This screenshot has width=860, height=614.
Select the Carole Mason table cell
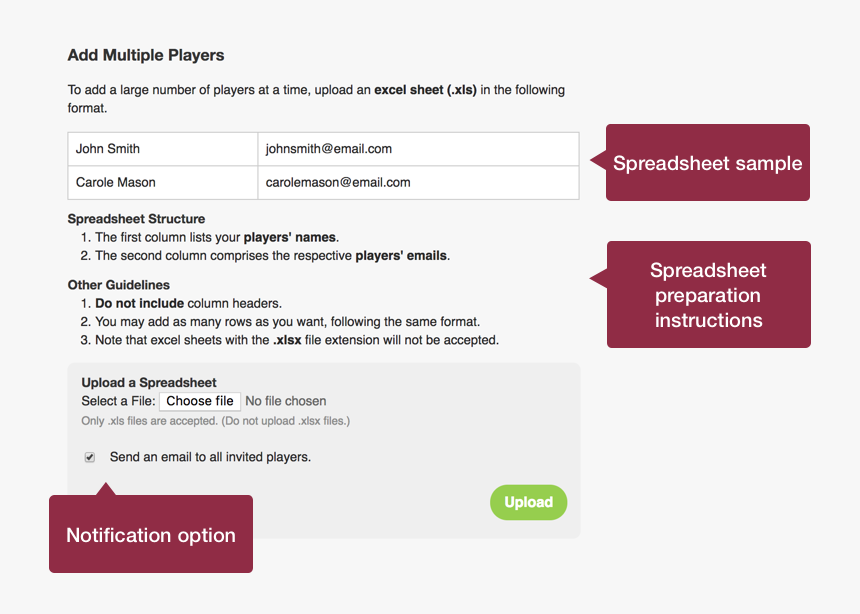[162, 182]
